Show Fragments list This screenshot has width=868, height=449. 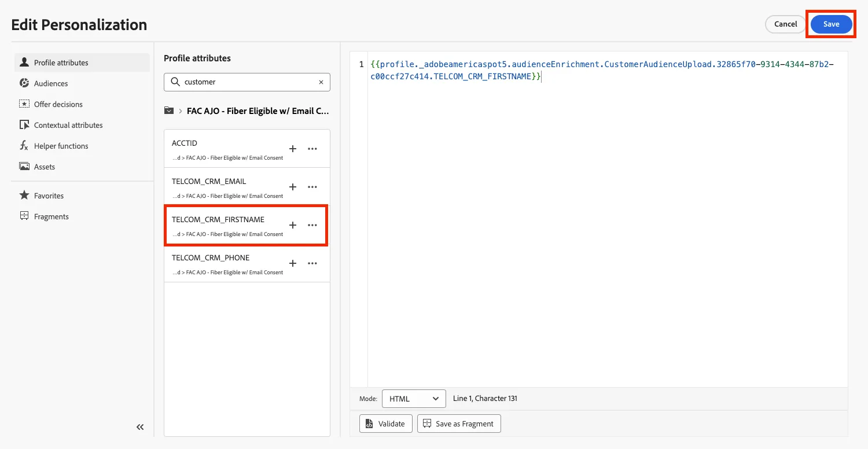tap(82, 216)
